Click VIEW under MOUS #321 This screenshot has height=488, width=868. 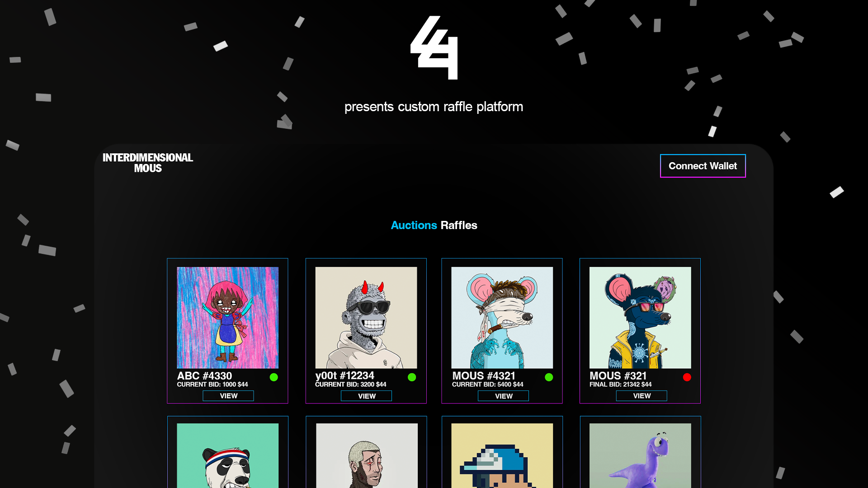coord(642,396)
